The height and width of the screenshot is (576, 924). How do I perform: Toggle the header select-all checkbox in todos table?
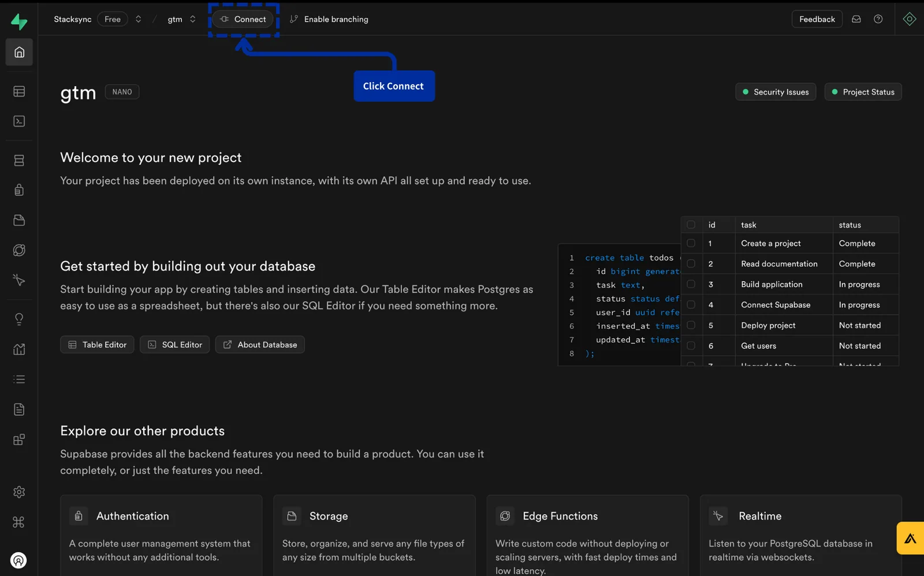[x=691, y=225]
